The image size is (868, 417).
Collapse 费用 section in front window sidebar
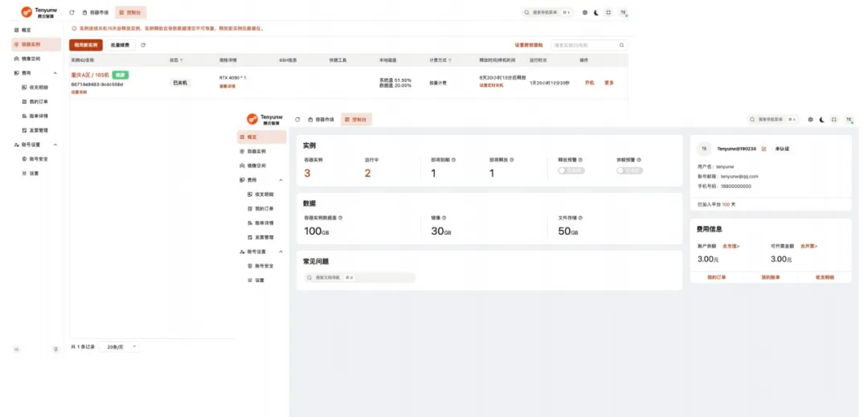pyautogui.click(x=280, y=180)
